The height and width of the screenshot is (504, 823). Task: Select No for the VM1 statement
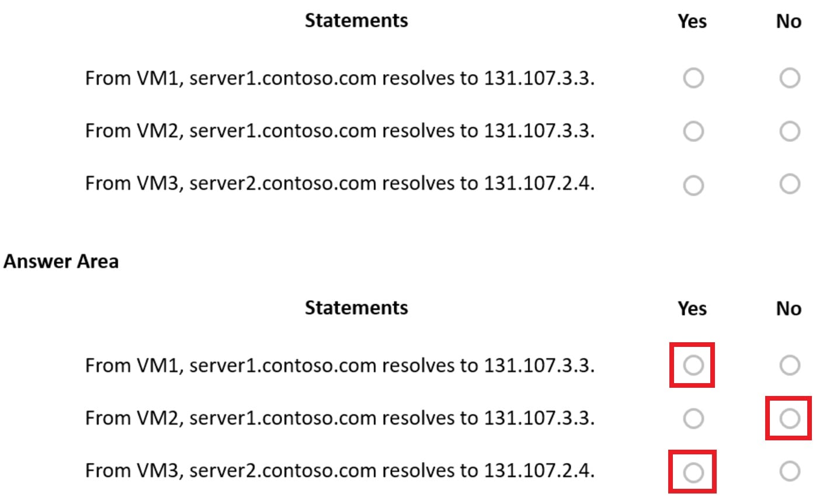tap(790, 78)
